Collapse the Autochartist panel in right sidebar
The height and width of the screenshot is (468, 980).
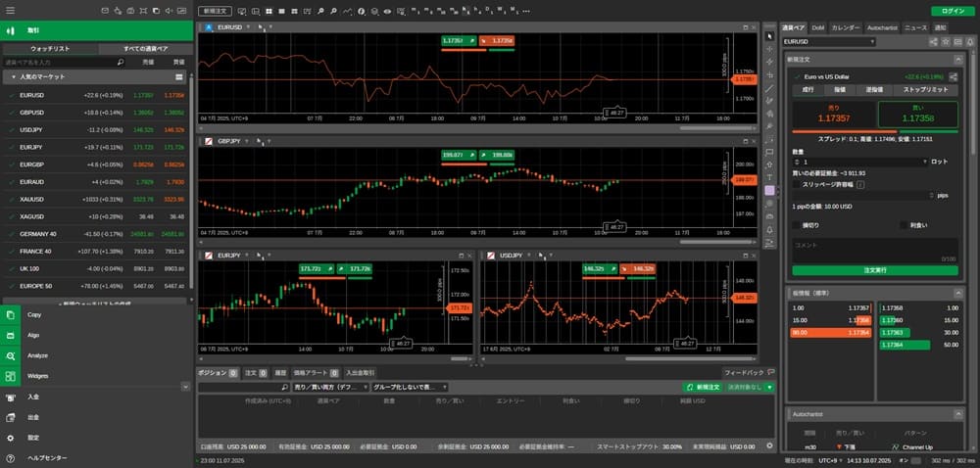[957, 414]
